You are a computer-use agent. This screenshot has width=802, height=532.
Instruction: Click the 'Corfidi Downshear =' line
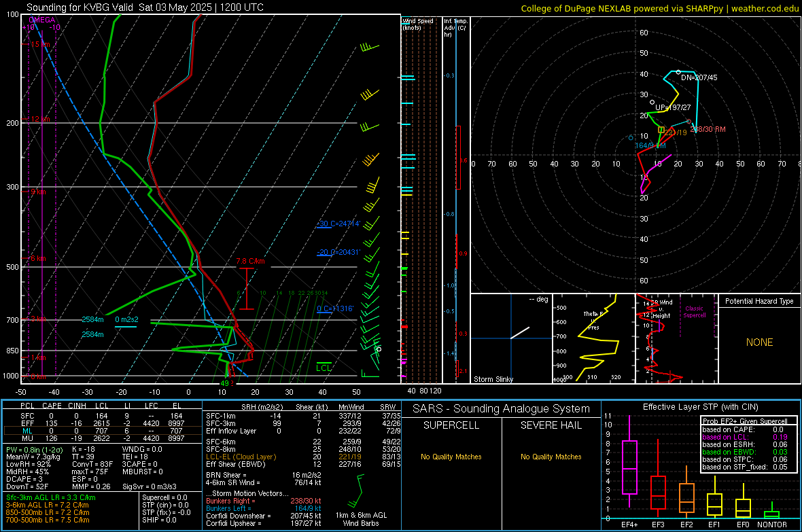click(264, 516)
